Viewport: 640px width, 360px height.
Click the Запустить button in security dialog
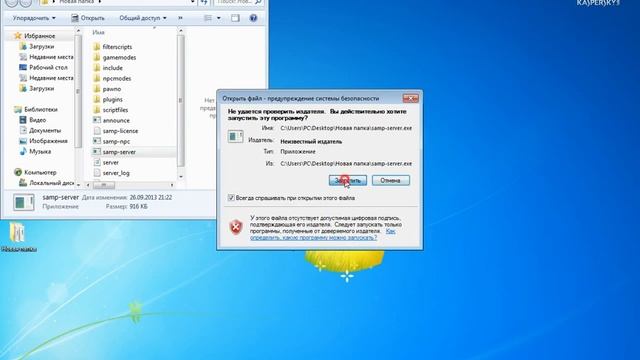pyautogui.click(x=347, y=180)
